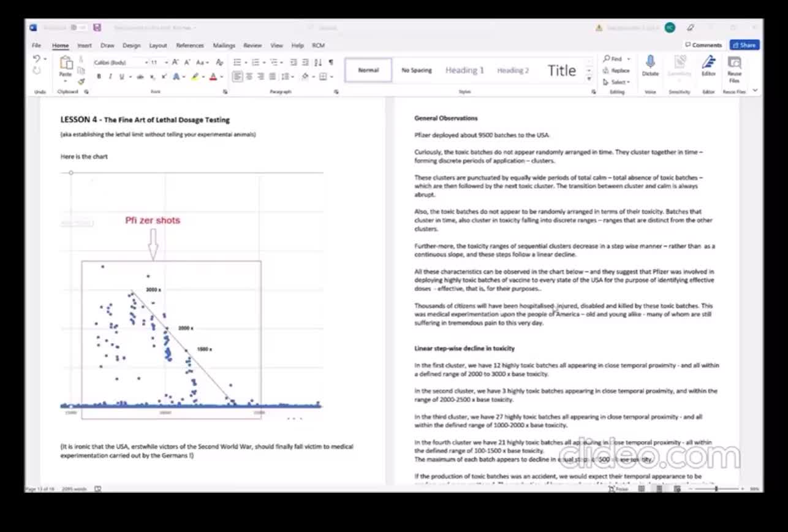
Task: Toggle Bold formatting
Action: coord(99,77)
